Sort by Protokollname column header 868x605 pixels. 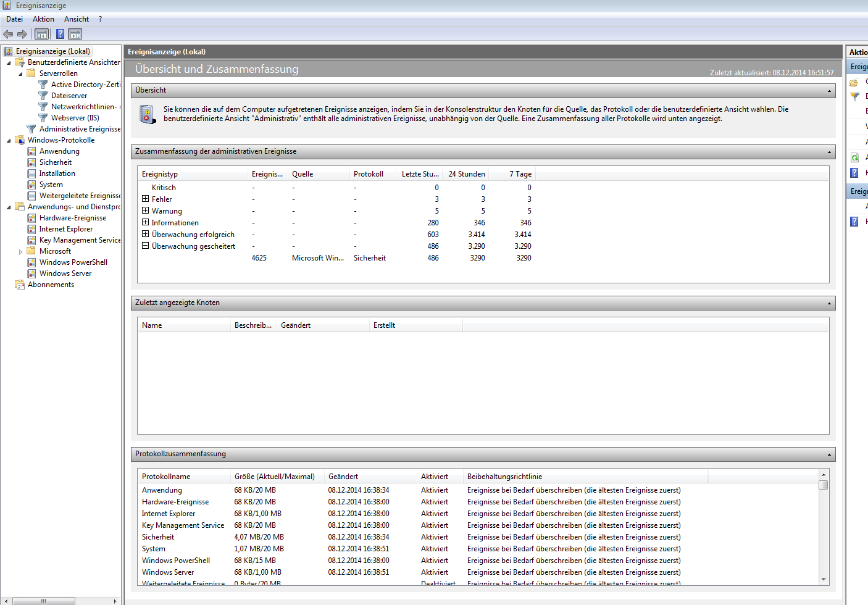(x=183, y=477)
